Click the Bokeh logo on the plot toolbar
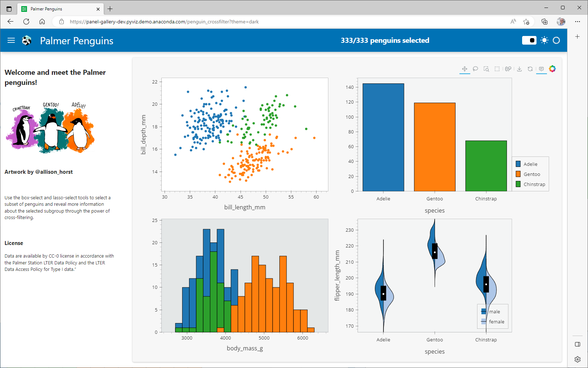The image size is (588, 368). [552, 68]
